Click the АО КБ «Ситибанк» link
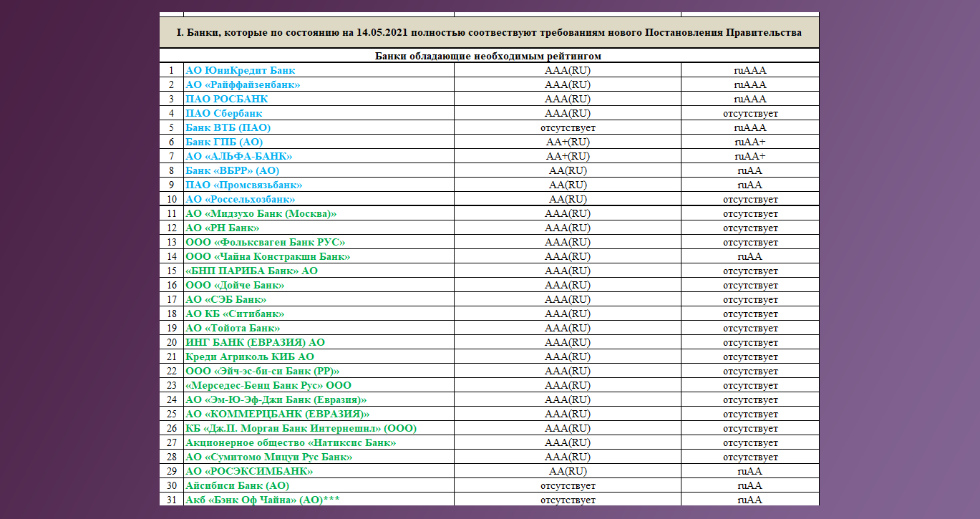This screenshot has height=519, width=980. 235,314
